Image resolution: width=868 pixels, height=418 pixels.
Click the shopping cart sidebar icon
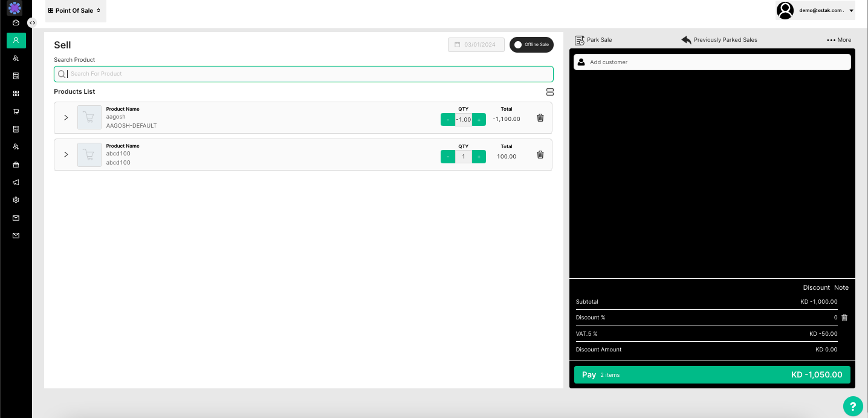tap(16, 111)
